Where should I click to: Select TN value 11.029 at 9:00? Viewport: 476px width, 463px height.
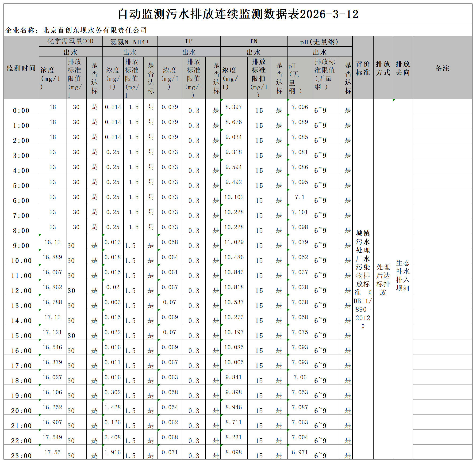tap(234, 242)
